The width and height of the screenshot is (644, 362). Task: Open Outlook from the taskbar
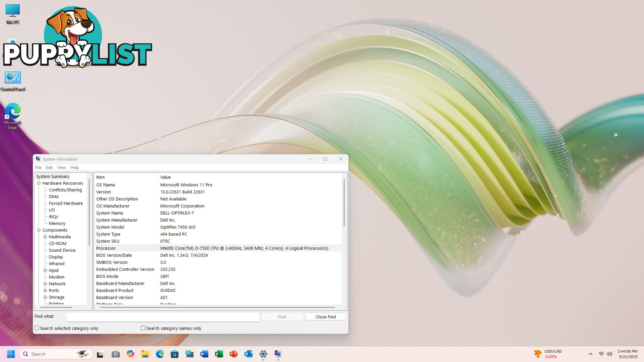click(x=249, y=354)
